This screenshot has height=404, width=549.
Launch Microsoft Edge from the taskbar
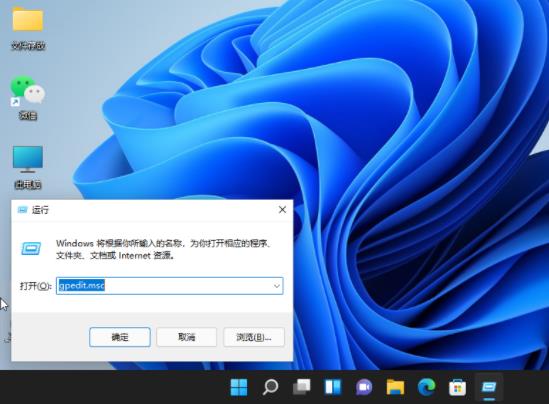[x=426, y=387]
